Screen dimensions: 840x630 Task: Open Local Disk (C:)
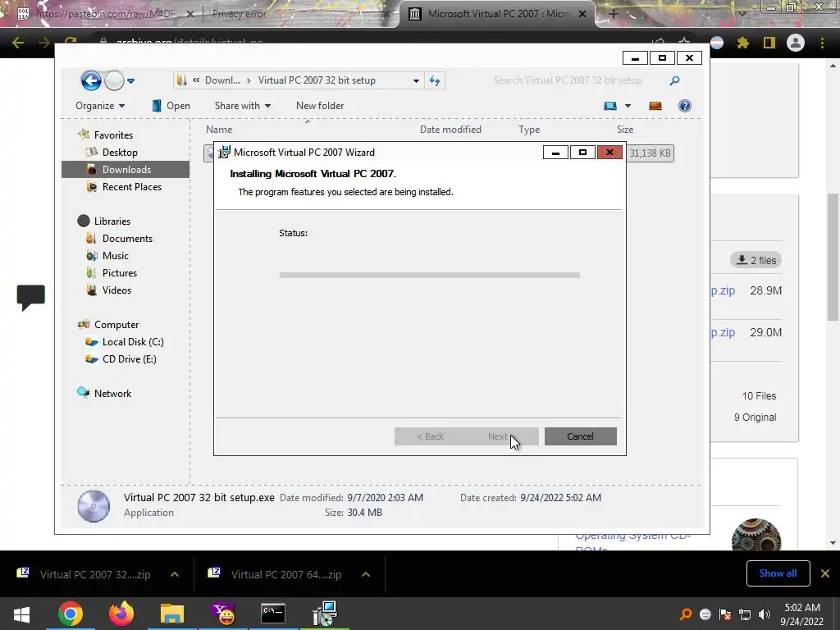pyautogui.click(x=133, y=341)
